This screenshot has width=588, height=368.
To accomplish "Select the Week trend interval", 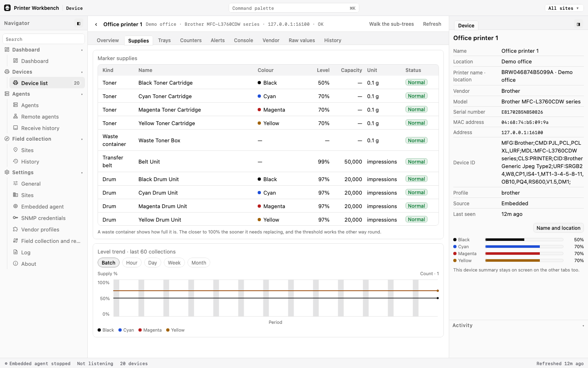I will click(174, 263).
